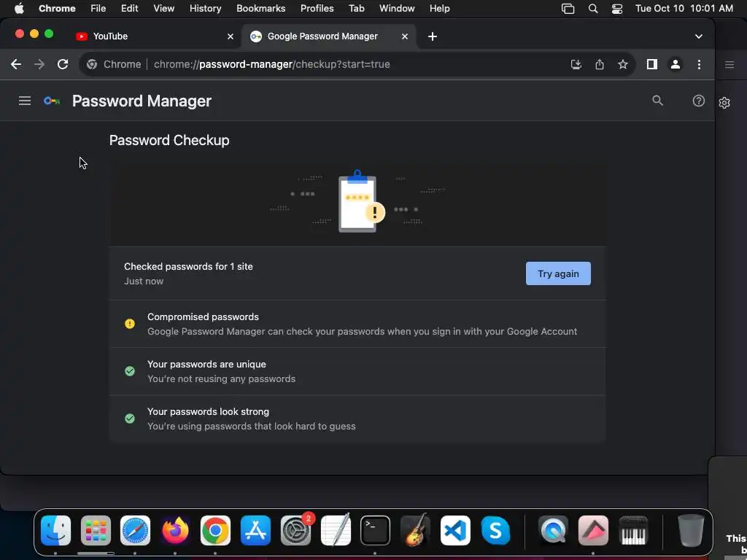Launch Skype from the Dock
Screen dimensions: 747x560
click(x=495, y=530)
